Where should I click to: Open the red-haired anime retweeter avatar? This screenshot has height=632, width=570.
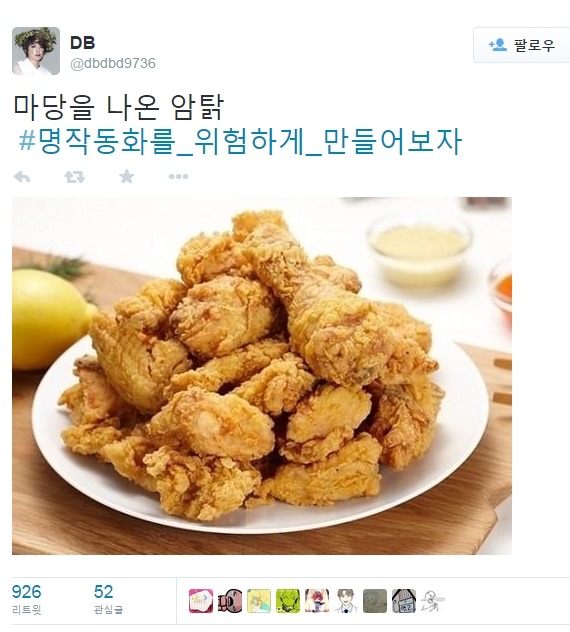[x=317, y=601]
